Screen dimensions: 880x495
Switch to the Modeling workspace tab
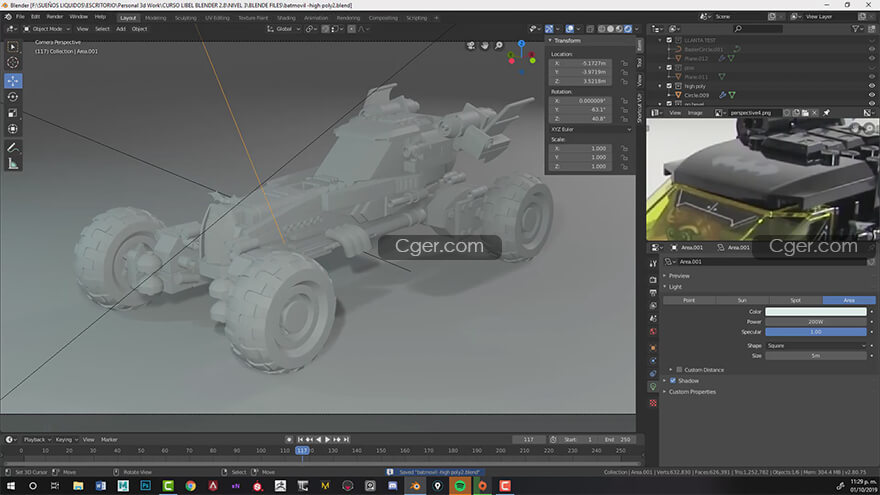(x=155, y=18)
